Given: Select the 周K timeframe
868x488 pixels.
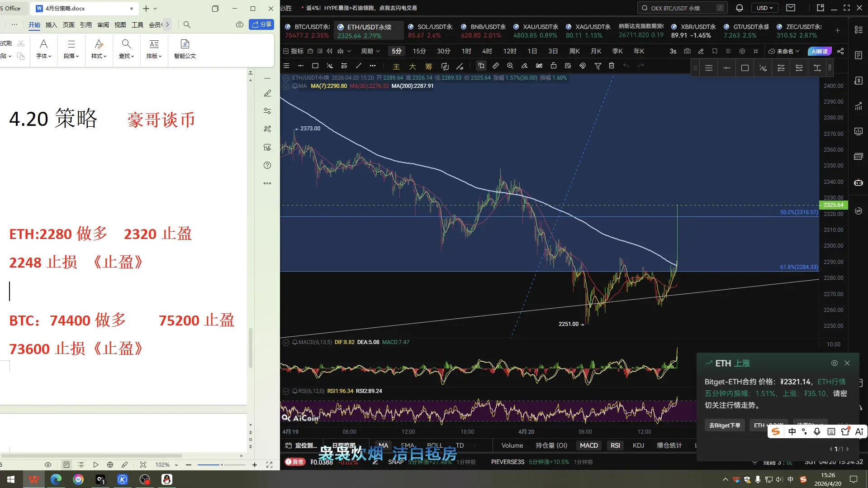Looking at the screenshot, I should click(574, 51).
